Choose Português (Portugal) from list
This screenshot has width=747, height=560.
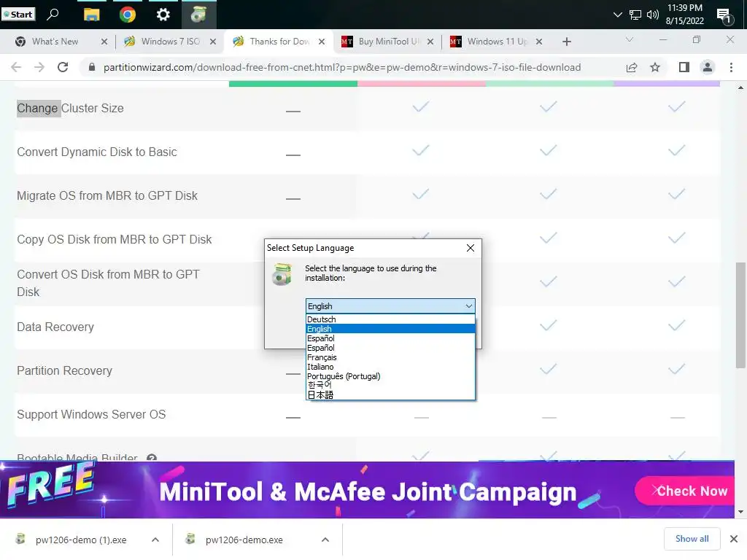coord(390,376)
